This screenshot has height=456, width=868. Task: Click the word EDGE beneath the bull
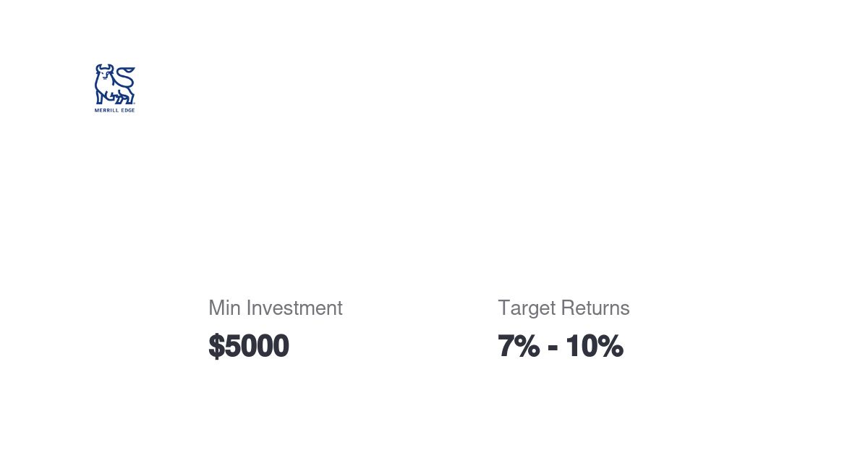(x=127, y=110)
